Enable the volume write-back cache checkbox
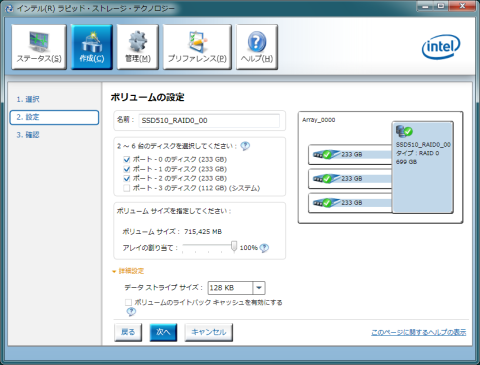The height and width of the screenshot is (365, 480). coord(128,302)
